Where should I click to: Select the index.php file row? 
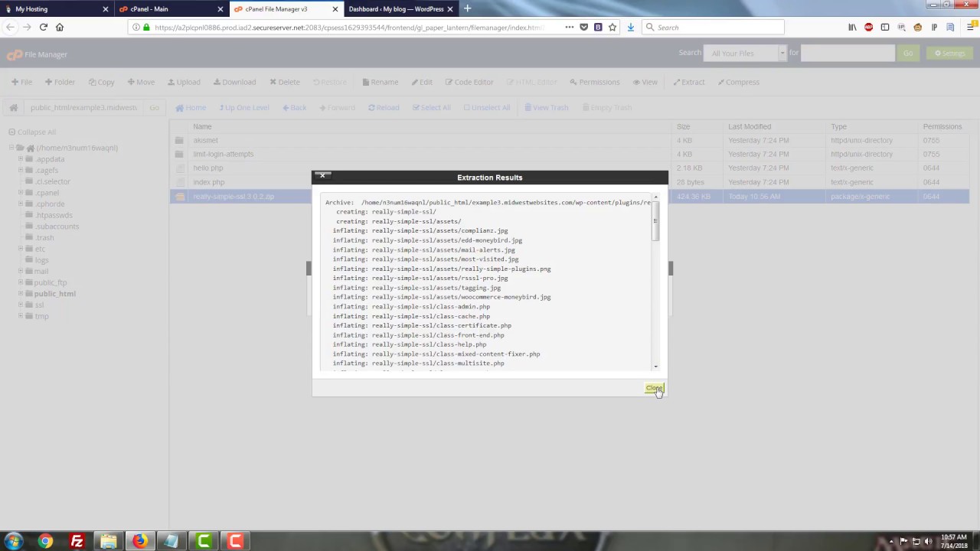(x=570, y=182)
